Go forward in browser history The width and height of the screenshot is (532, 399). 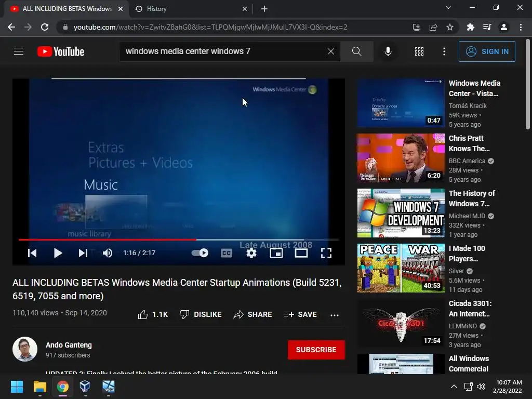pos(28,27)
